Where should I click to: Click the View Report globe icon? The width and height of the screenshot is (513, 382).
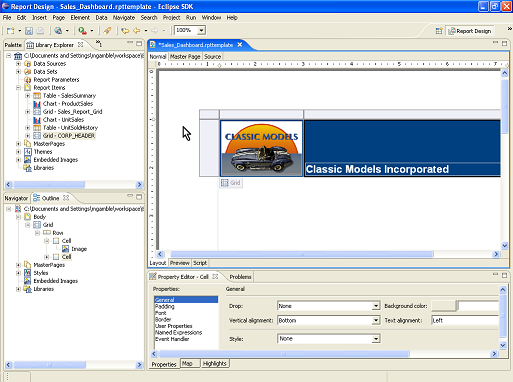[x=58, y=31]
